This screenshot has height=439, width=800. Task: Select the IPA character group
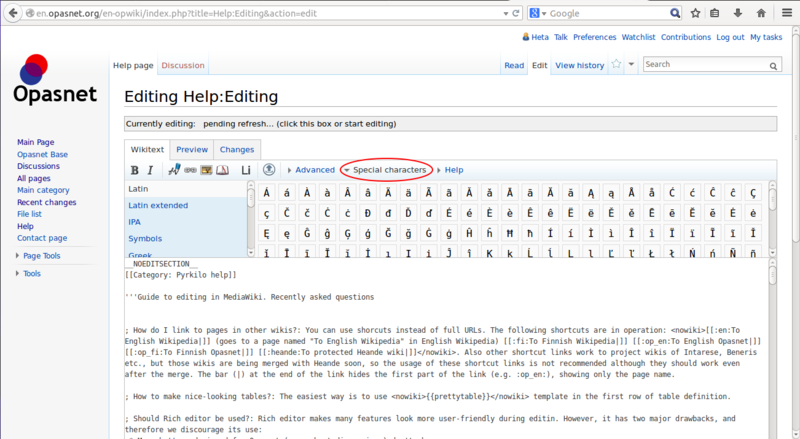(x=134, y=221)
